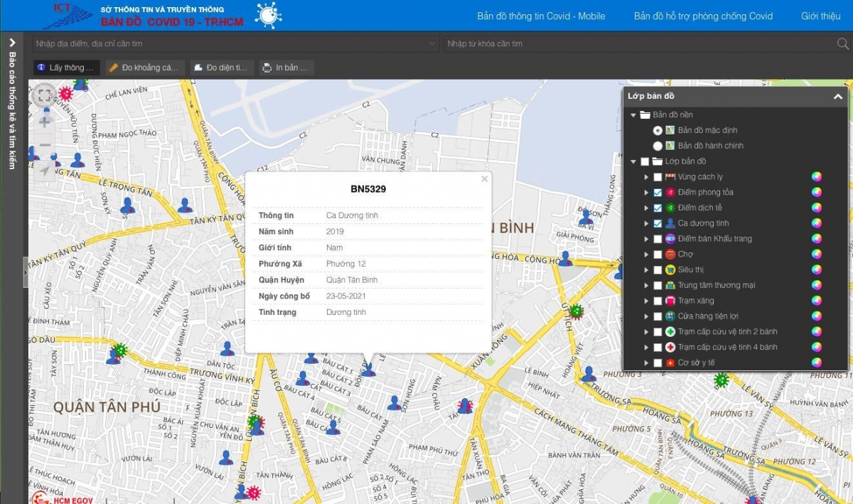
Task: Expand the Siêu thị layer tree item
Action: [646, 270]
